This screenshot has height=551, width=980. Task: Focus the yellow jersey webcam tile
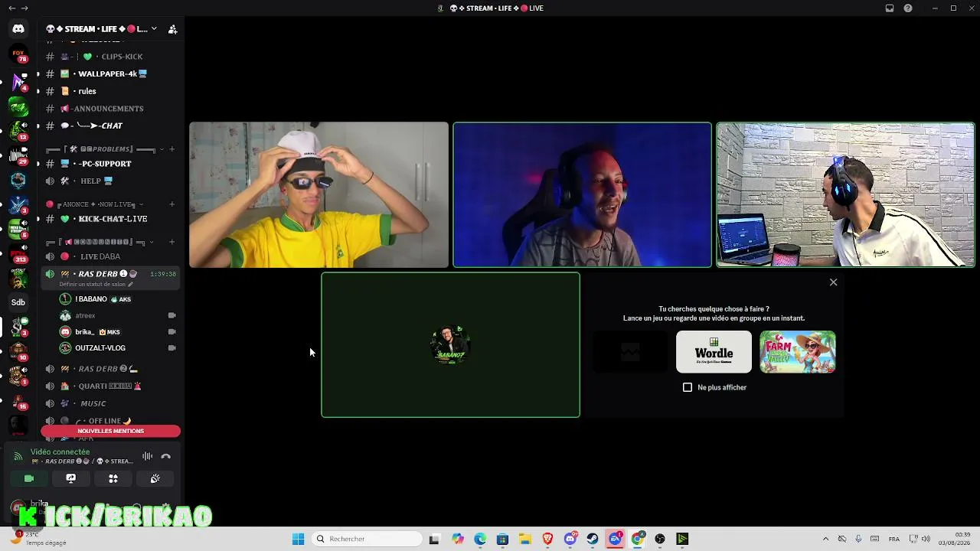click(x=318, y=195)
